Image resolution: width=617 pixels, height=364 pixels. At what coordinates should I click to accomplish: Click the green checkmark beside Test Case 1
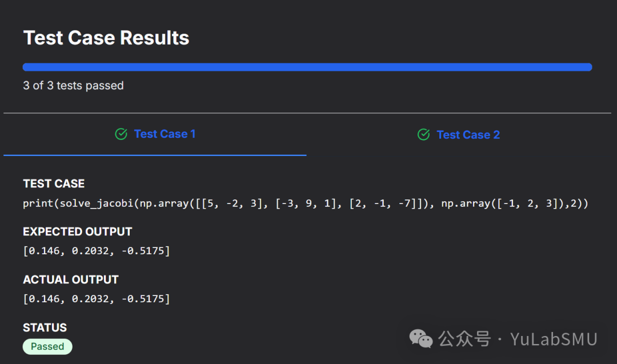coord(121,134)
